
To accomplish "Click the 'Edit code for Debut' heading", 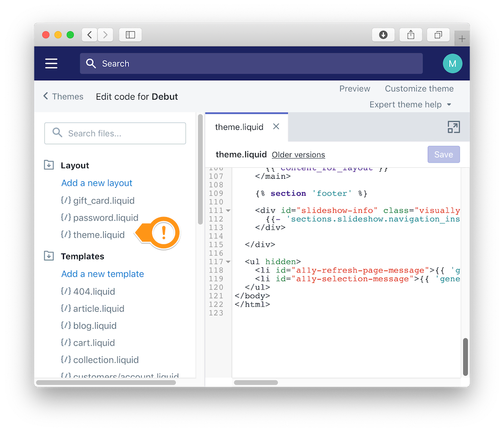I will click(x=137, y=96).
